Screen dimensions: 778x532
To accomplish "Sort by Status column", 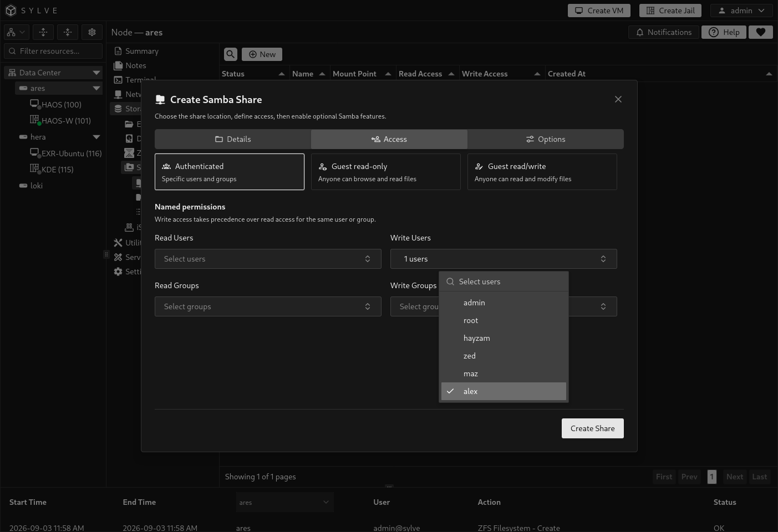I will (253, 74).
